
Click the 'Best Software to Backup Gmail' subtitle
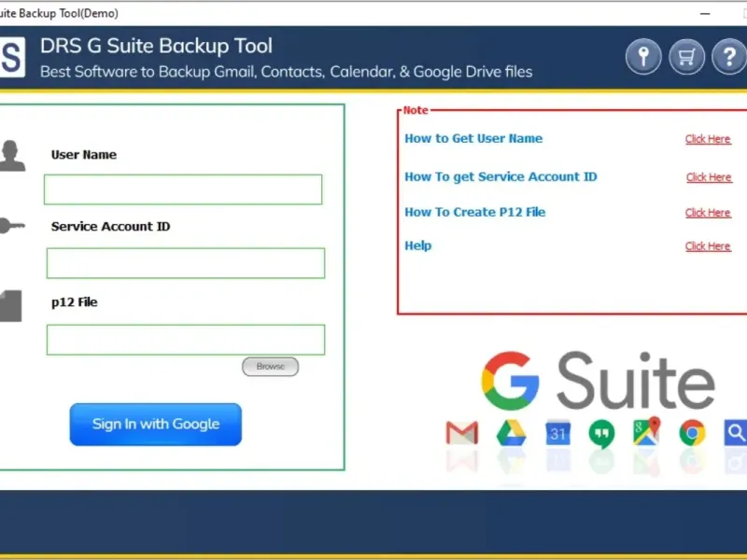[x=286, y=72]
